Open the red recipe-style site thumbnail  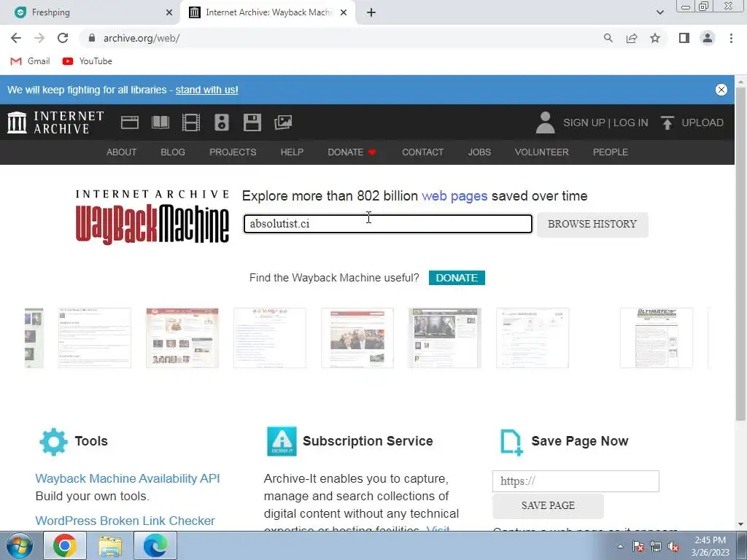click(x=182, y=338)
